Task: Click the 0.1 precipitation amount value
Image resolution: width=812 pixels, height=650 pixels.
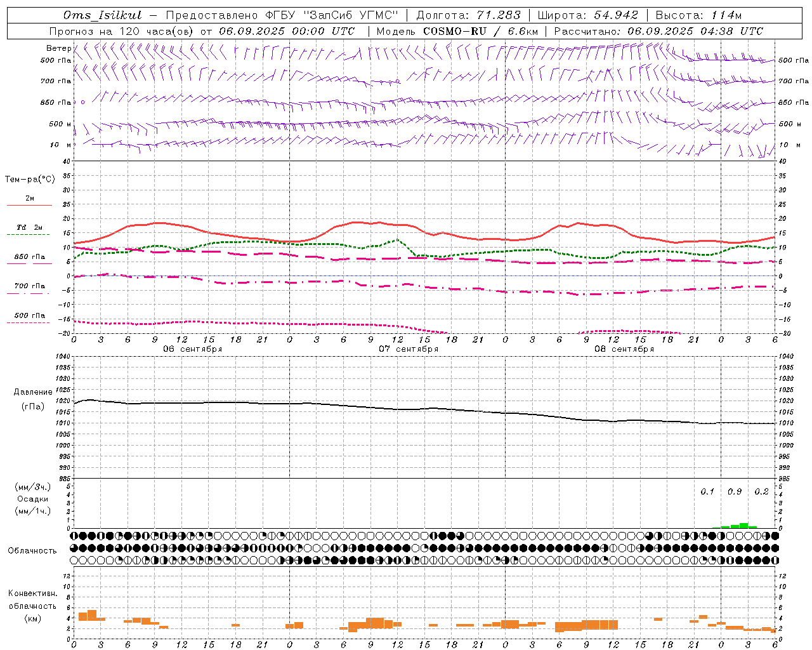Action: tap(707, 492)
